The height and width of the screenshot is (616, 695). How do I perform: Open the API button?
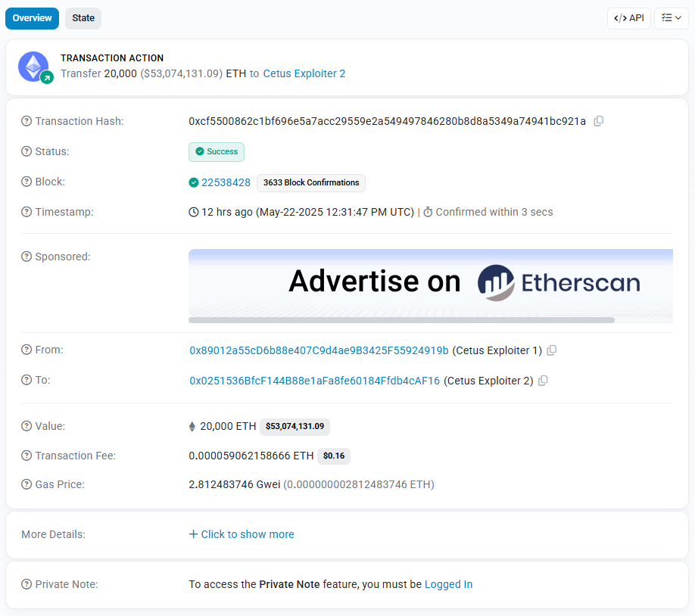coord(628,18)
